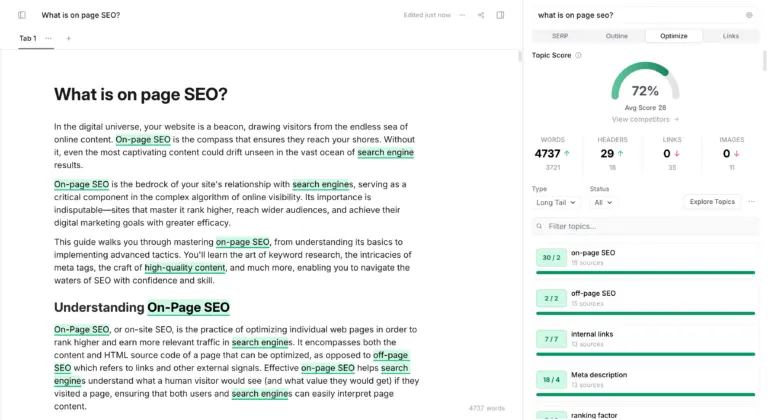Viewport: 768px width, 420px height.
Task: Select the Links tab
Action: [731, 36]
